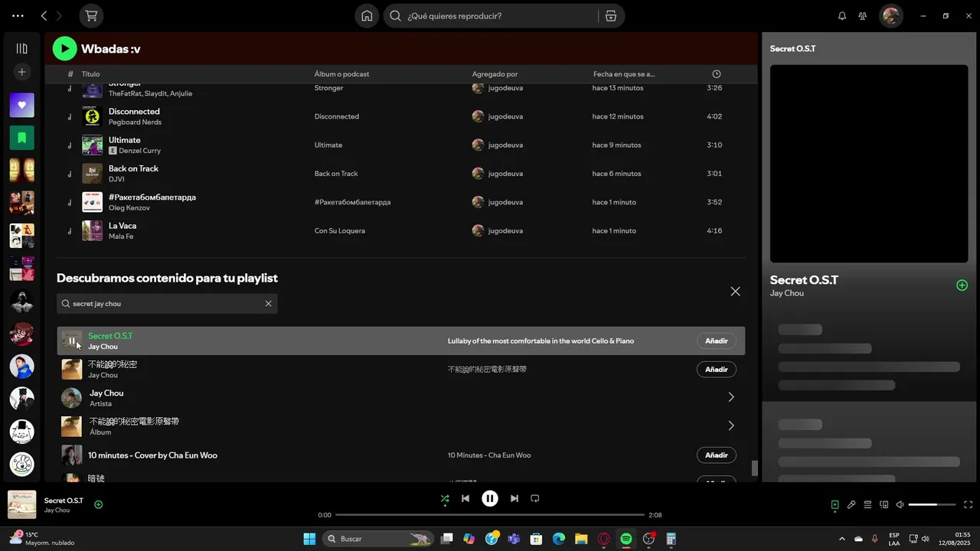Open the play queue
The height and width of the screenshot is (551, 980).
click(x=867, y=505)
